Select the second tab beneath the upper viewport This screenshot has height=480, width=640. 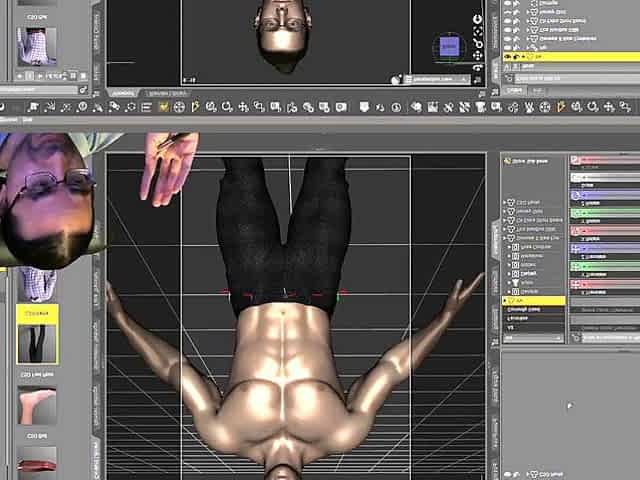[x=167, y=92]
